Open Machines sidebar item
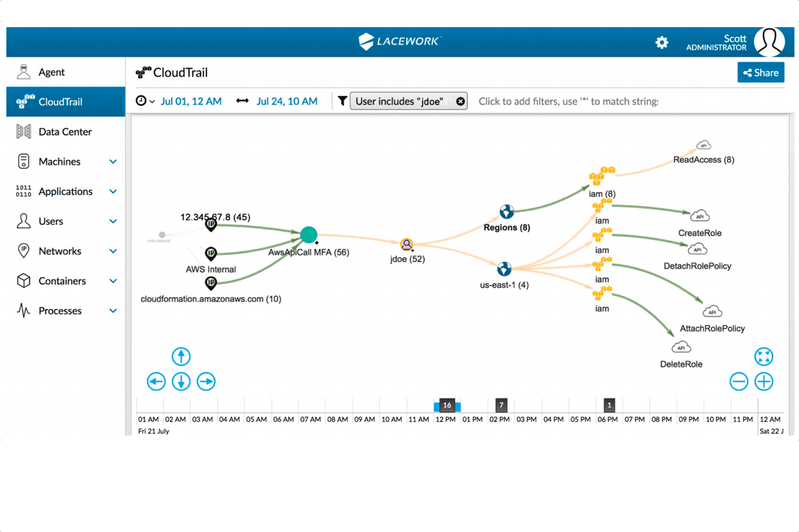799x532 pixels. tap(66, 161)
